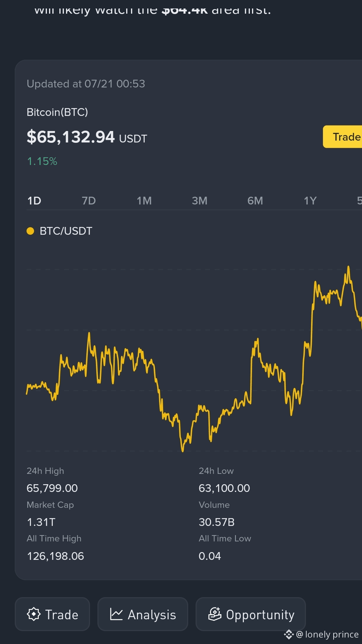This screenshot has height=644, width=362.
Task: Click the Analysis chart icon
Action: [116, 614]
